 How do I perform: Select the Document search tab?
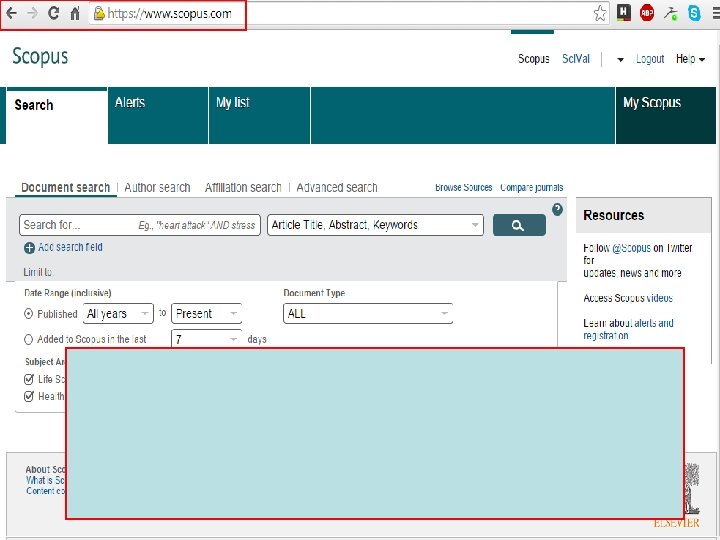(66, 187)
